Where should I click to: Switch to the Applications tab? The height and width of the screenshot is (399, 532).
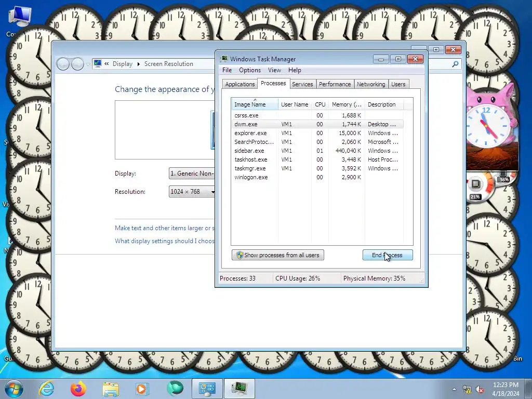[240, 84]
